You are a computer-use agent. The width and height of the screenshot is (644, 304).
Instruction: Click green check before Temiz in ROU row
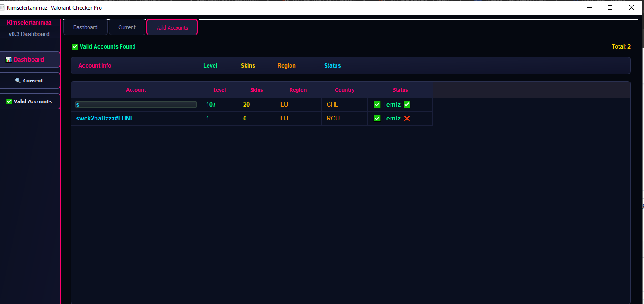point(377,119)
